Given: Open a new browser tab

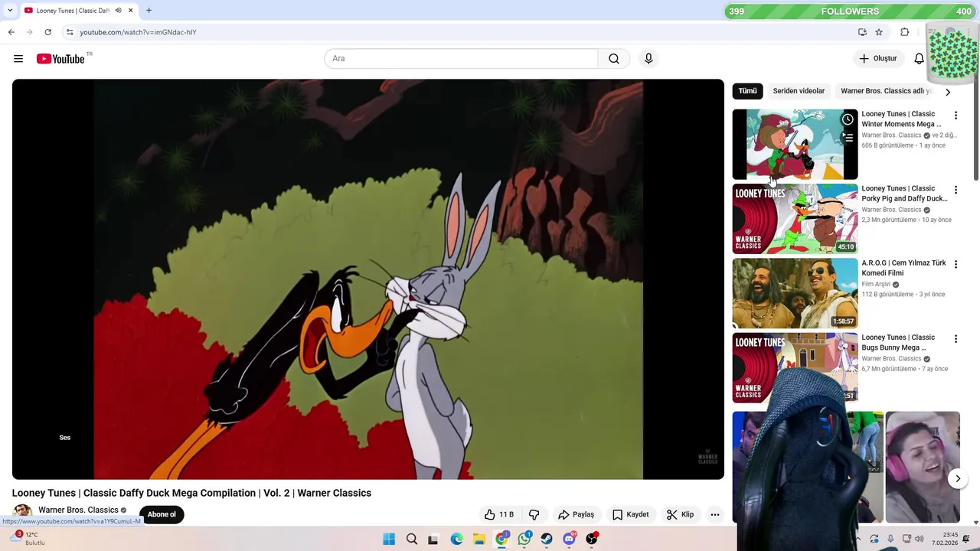Looking at the screenshot, I should click(x=149, y=11).
